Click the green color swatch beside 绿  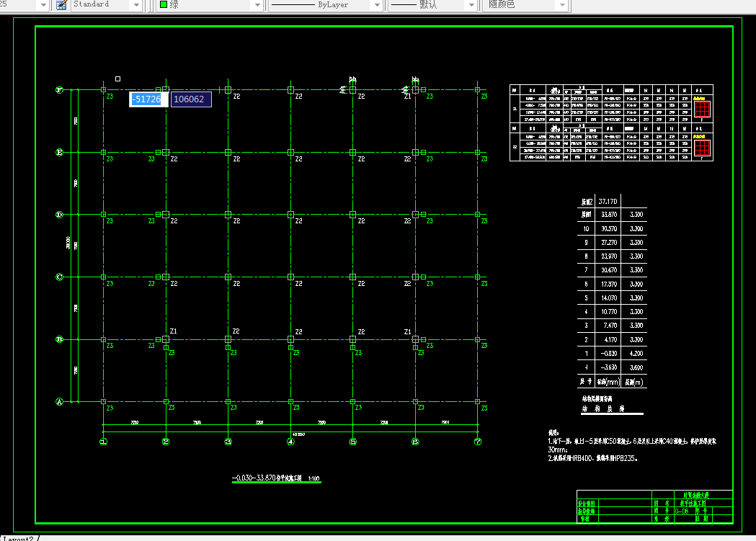[x=164, y=4]
